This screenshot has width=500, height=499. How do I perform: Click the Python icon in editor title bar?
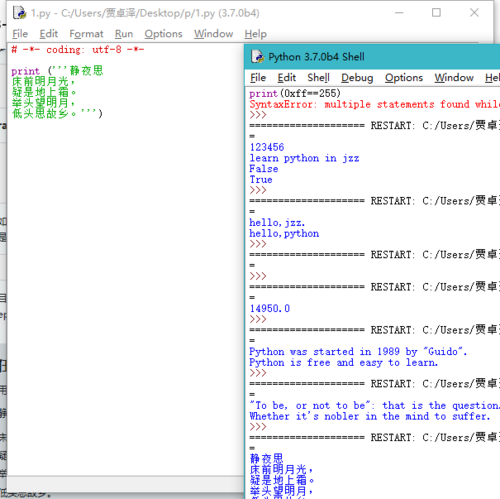click(x=19, y=13)
